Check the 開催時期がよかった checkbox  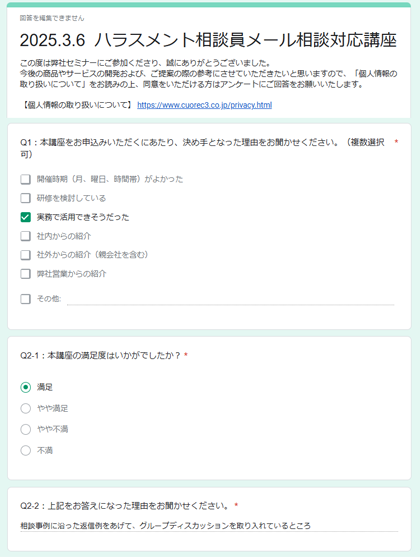tap(25, 179)
